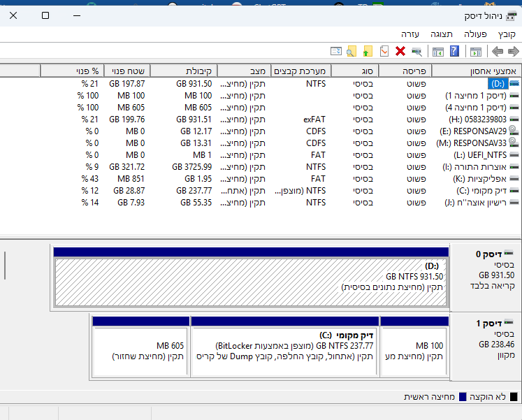Sort by שטח פנוי column header

click(127, 71)
